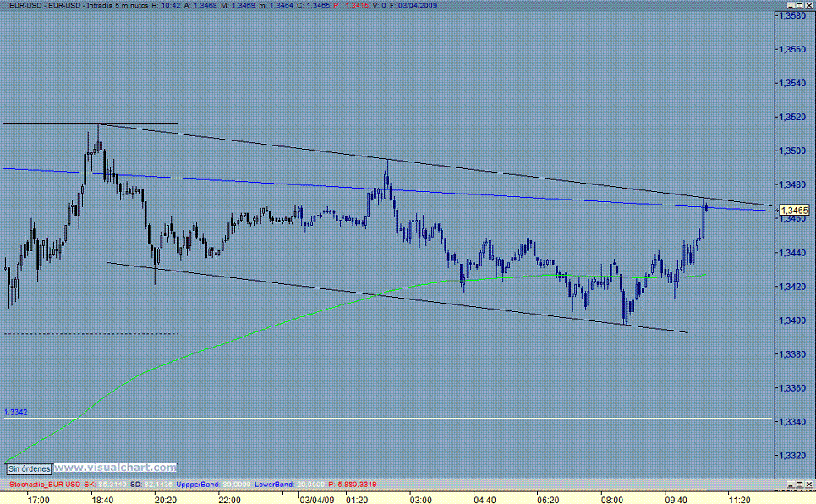The image size is (816, 504).
Task: Click the LowerBand value in Stochastic header
Action: (310, 485)
